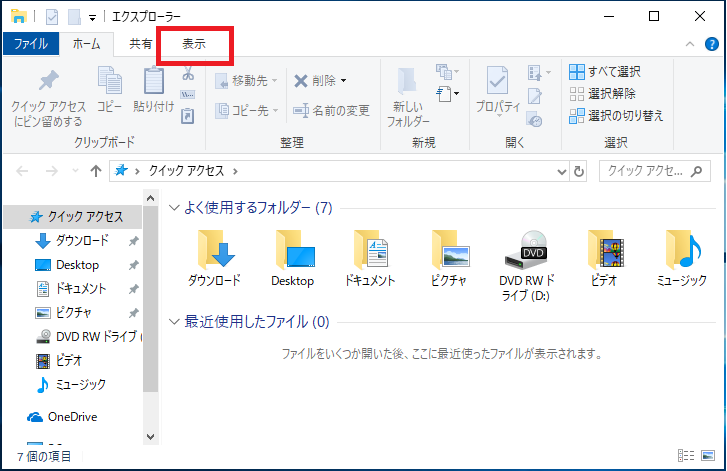Viewport: 727px width, 471px height.
Task: Open Properties (プロパティ) in ribbon
Action: (x=498, y=90)
